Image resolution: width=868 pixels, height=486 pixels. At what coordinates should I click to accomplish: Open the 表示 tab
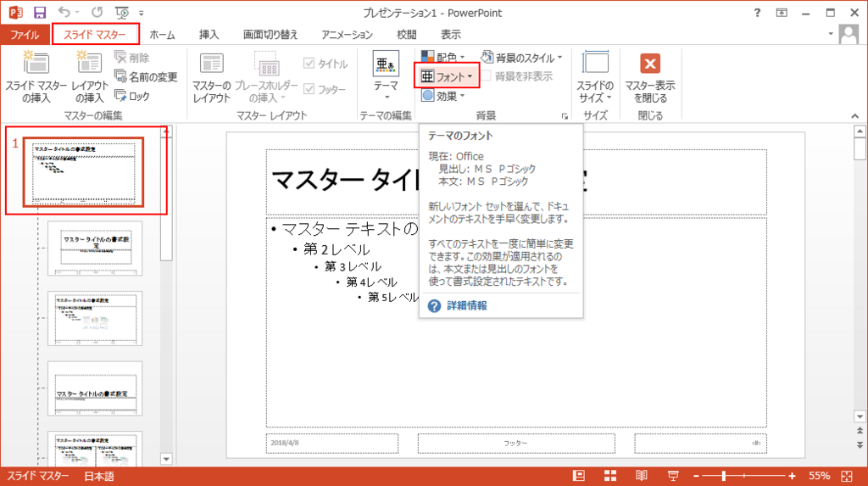point(451,35)
